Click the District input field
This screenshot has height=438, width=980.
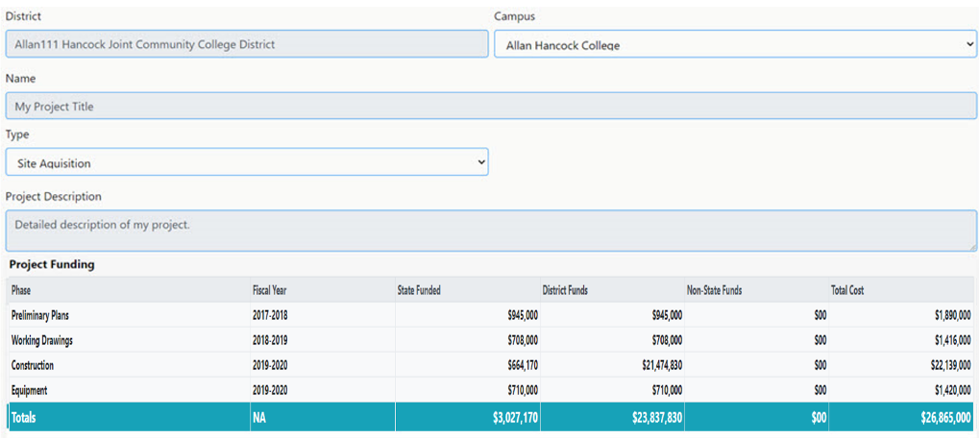pyautogui.click(x=247, y=44)
